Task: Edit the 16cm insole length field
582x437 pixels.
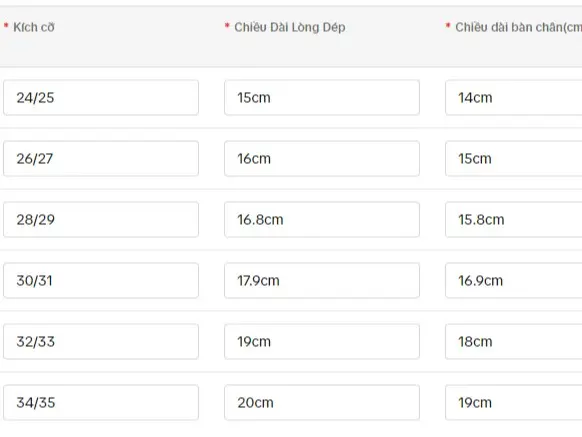Action: 322,159
